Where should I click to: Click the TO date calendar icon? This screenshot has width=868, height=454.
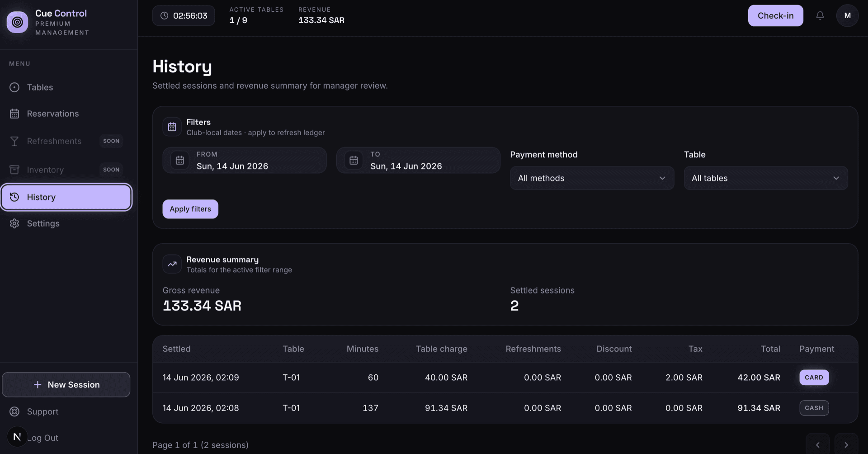pos(354,161)
